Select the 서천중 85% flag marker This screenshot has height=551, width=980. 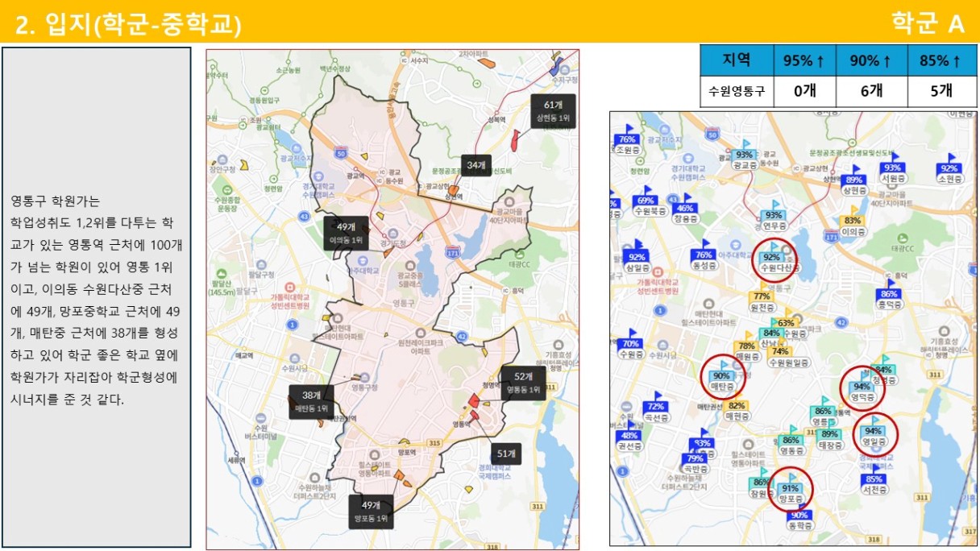point(873,478)
